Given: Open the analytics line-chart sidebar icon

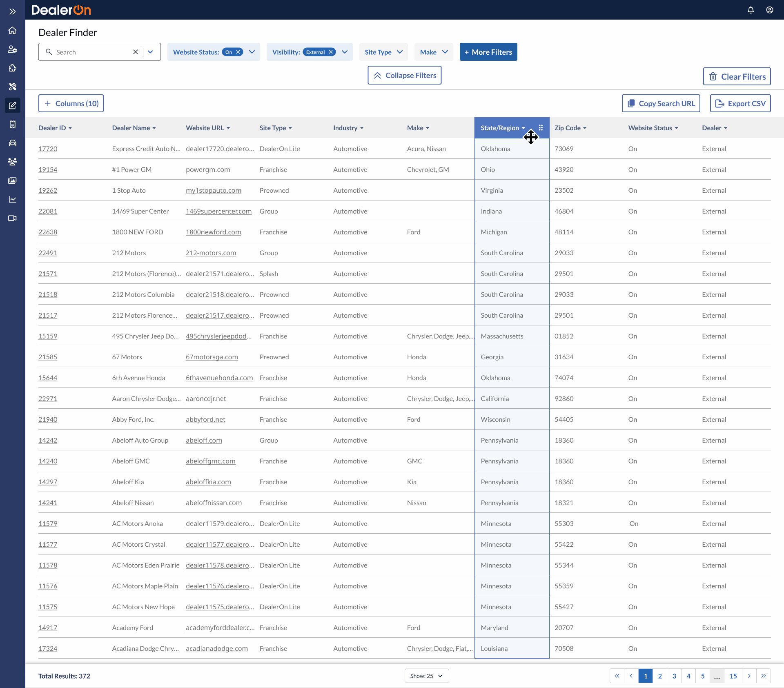Looking at the screenshot, I should coord(12,199).
